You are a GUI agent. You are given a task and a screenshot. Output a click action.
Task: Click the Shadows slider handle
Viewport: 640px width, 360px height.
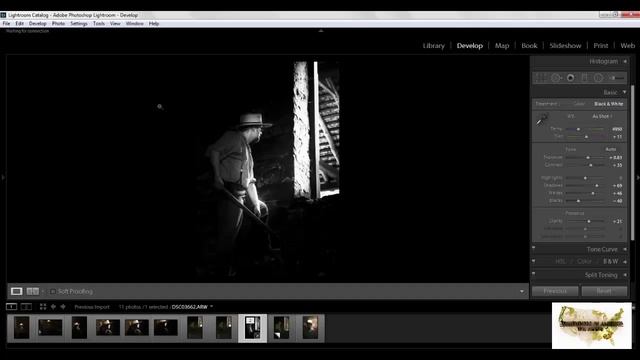(x=597, y=186)
